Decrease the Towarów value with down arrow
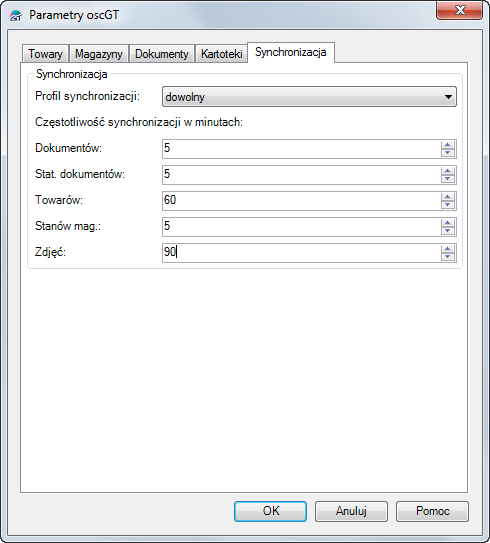This screenshot has height=543, width=490. click(448, 205)
